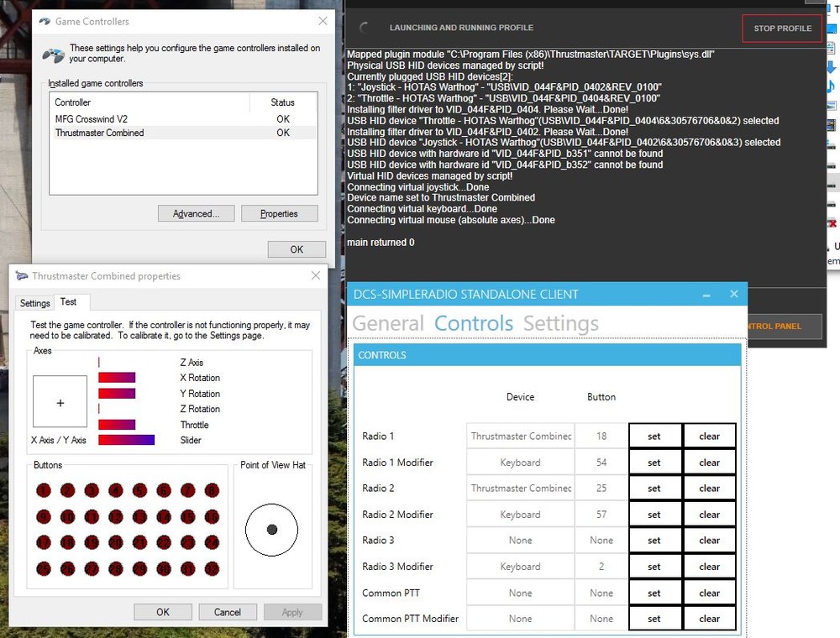The image size is (840, 638).
Task: Click button indicator 8 in Buttons group
Action: coord(212,490)
